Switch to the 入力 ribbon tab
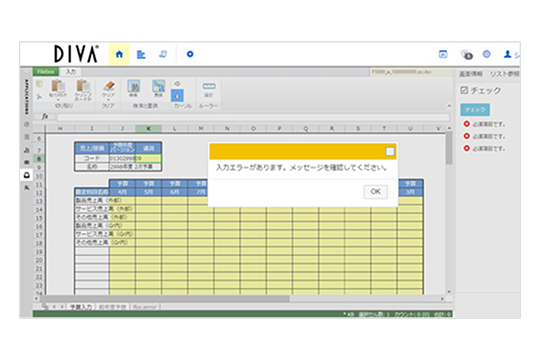Viewport: 540px width, 360px height. coord(71,72)
